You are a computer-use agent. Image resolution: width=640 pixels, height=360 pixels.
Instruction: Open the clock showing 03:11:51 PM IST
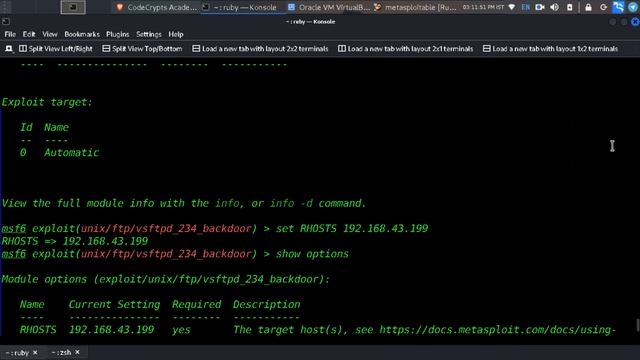[483, 7]
